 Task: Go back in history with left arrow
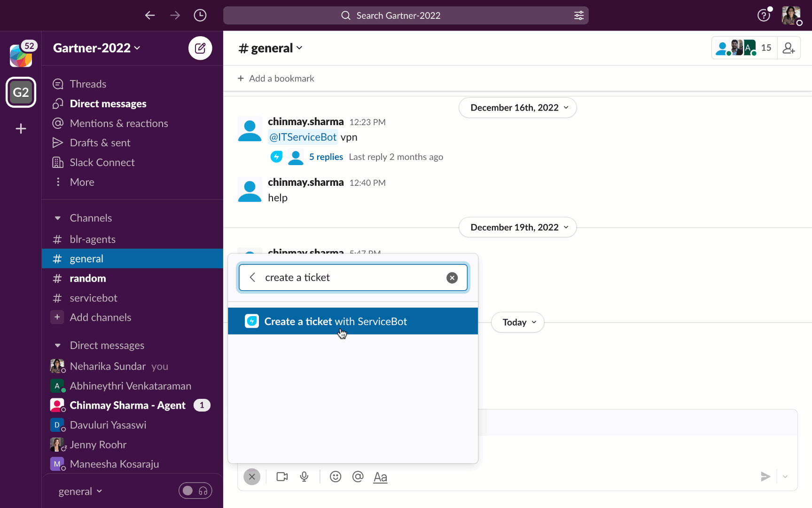(150, 16)
